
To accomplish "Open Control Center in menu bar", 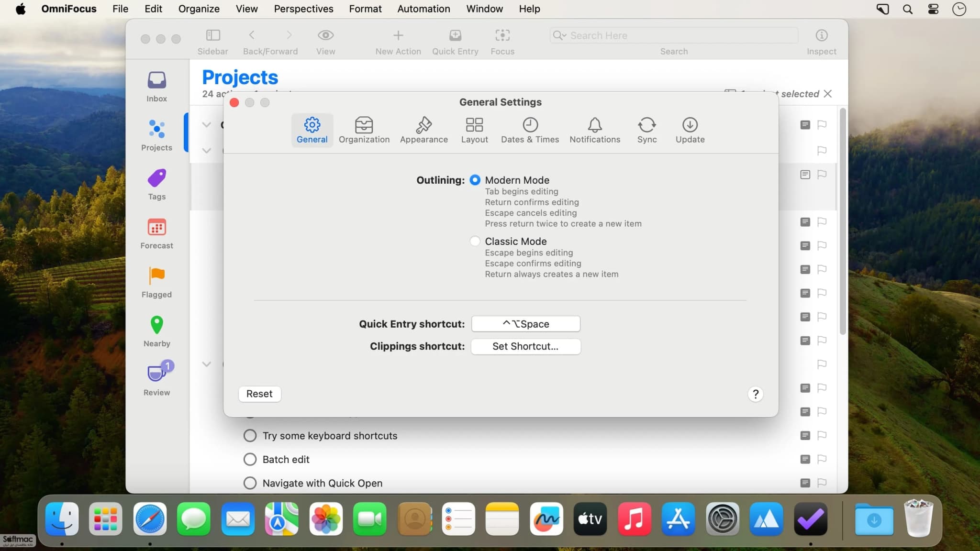I will [933, 9].
